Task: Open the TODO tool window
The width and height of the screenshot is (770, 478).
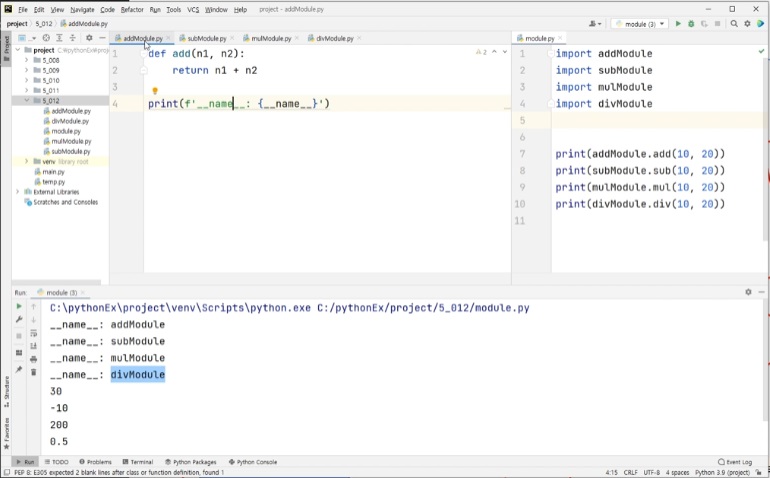Action: [56, 462]
